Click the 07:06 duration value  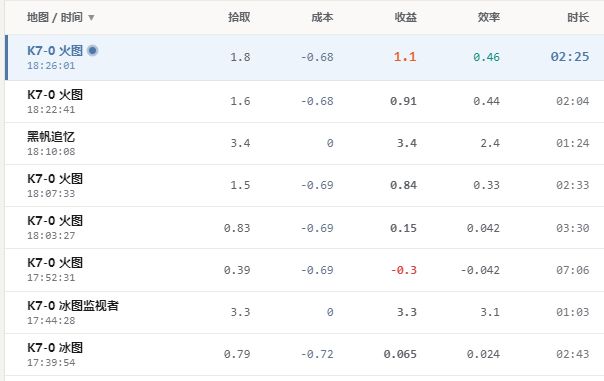coord(572,270)
